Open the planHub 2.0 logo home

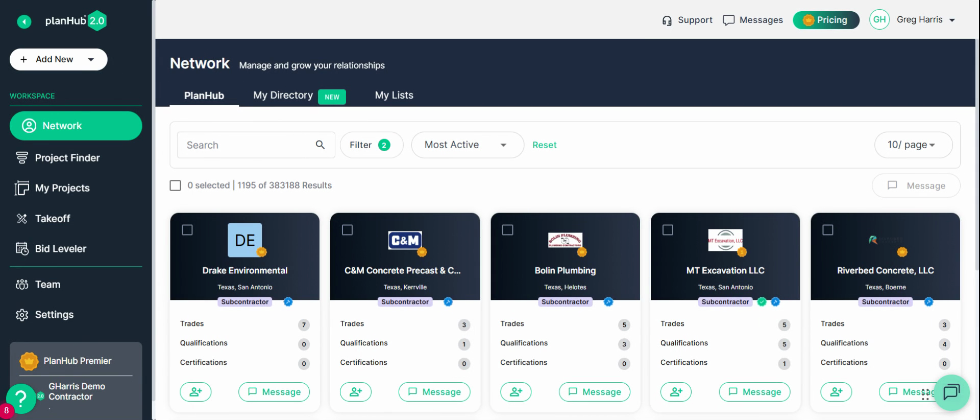click(x=76, y=21)
